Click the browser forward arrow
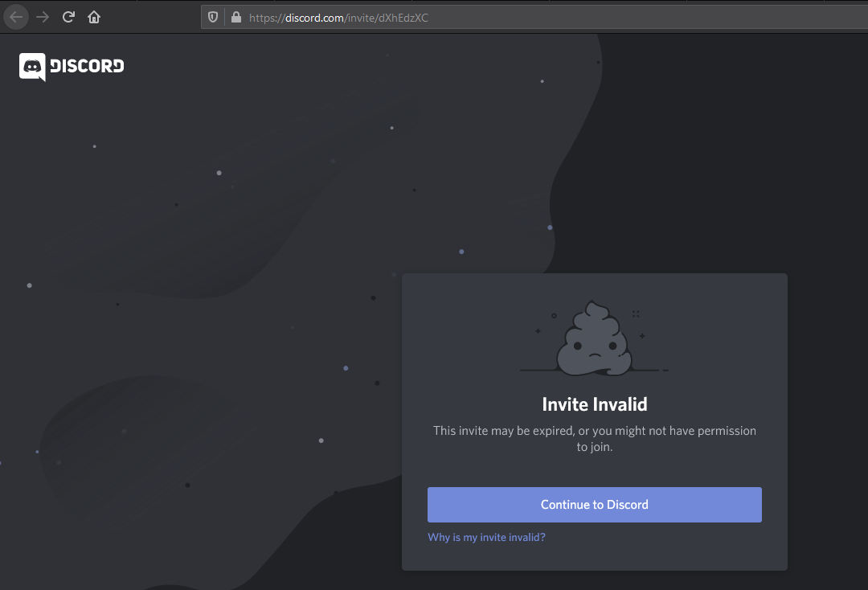The image size is (868, 590). pos(43,17)
